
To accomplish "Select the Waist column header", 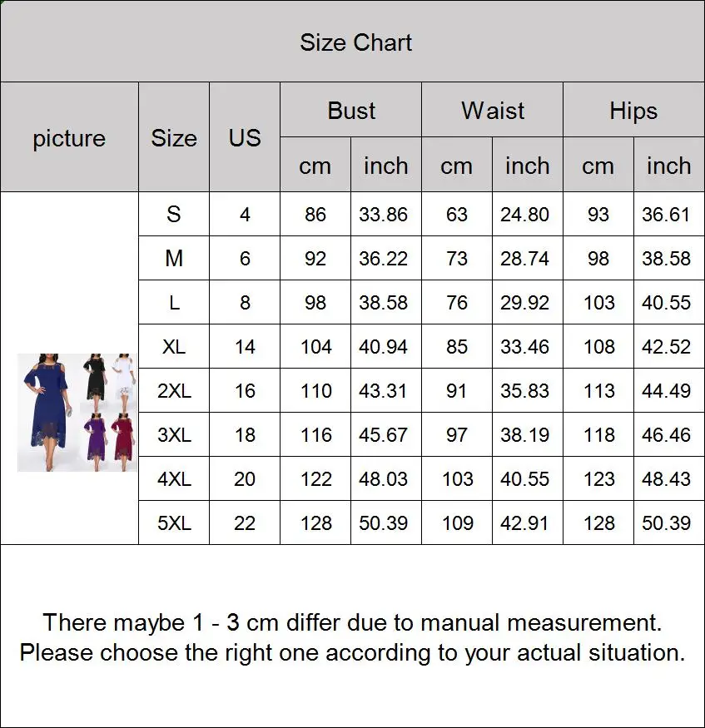I will click(x=492, y=110).
